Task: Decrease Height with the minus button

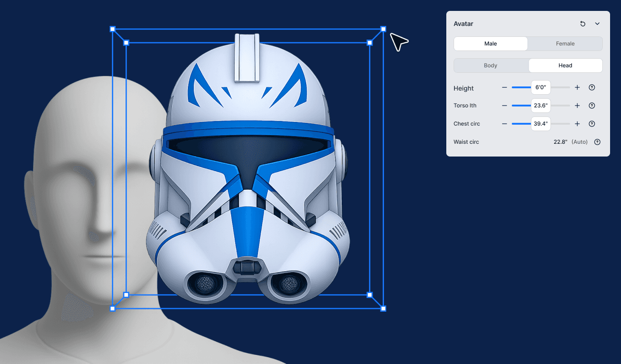Action: click(504, 87)
